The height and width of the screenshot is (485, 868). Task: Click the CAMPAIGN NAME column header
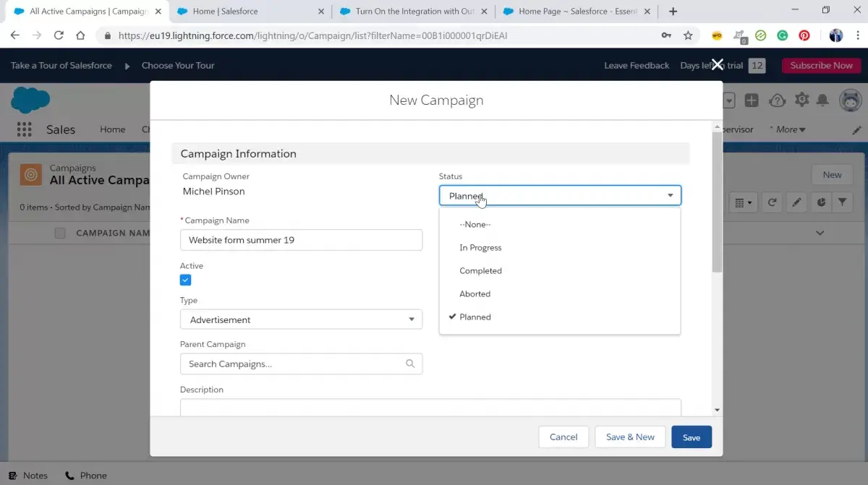click(113, 233)
